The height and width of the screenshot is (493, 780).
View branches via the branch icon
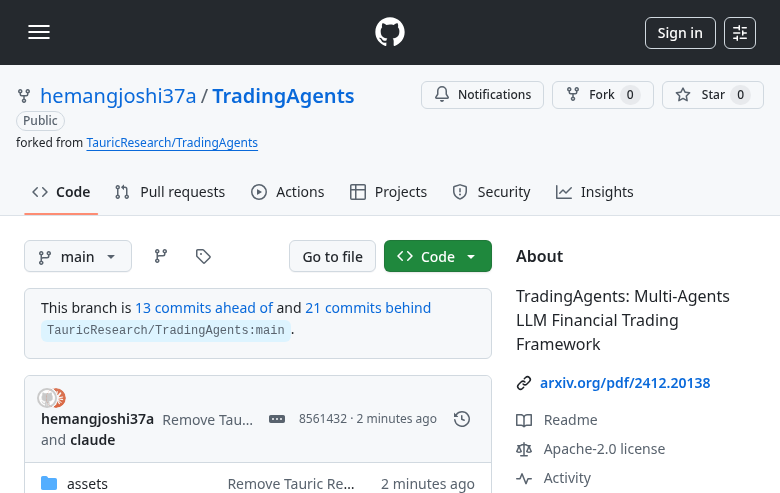[x=160, y=257]
